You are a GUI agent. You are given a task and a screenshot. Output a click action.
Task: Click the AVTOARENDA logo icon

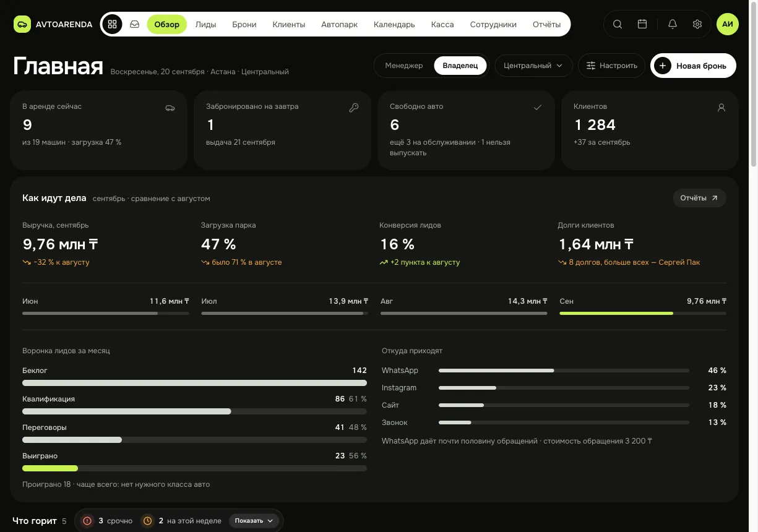click(x=22, y=25)
